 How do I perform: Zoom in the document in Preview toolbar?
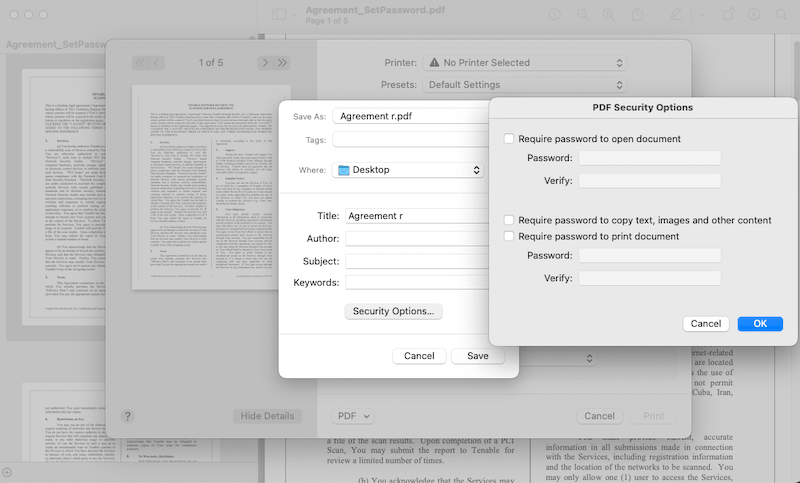609,15
